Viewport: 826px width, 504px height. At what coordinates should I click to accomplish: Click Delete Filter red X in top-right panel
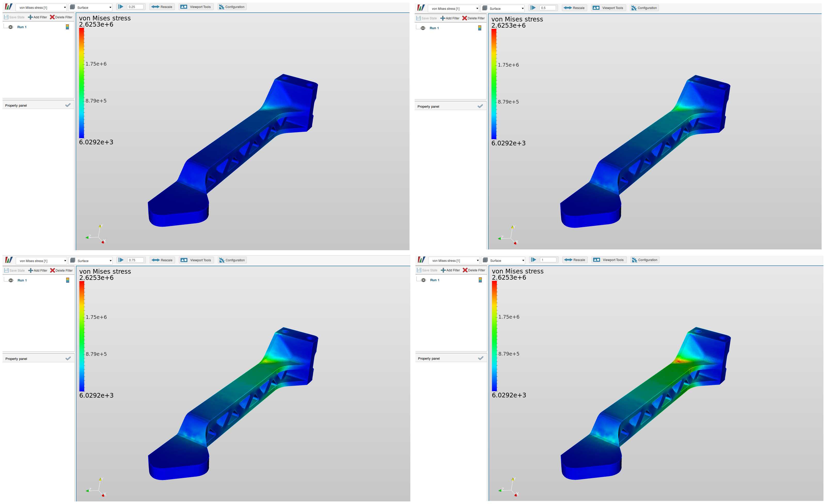464,18
